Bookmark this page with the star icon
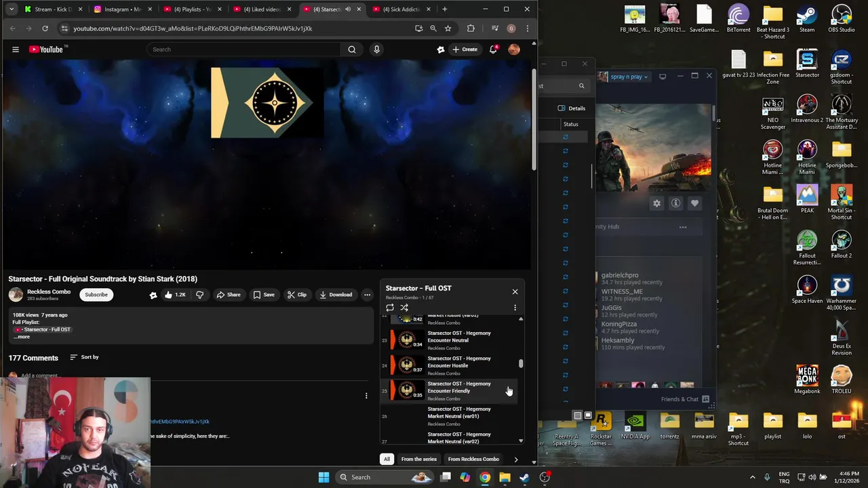Image resolution: width=868 pixels, height=488 pixels. [x=448, y=28]
